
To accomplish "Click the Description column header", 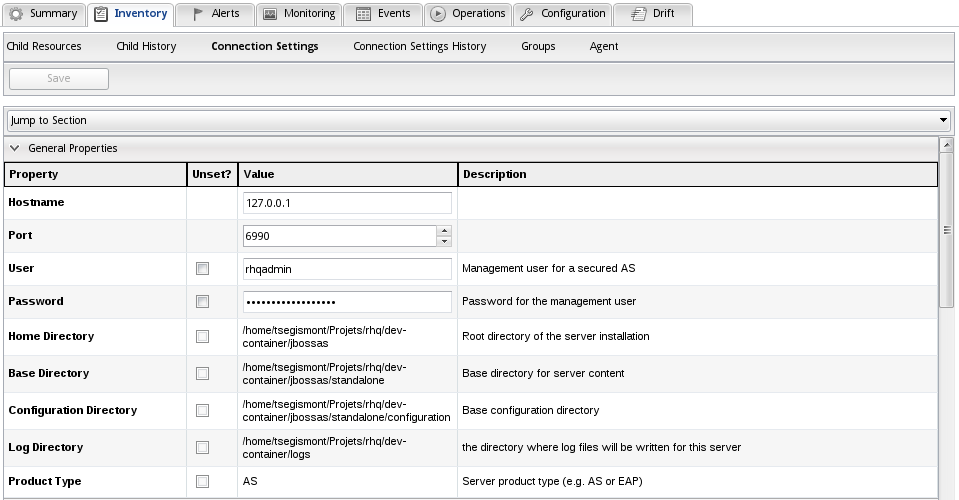I will (x=698, y=174).
